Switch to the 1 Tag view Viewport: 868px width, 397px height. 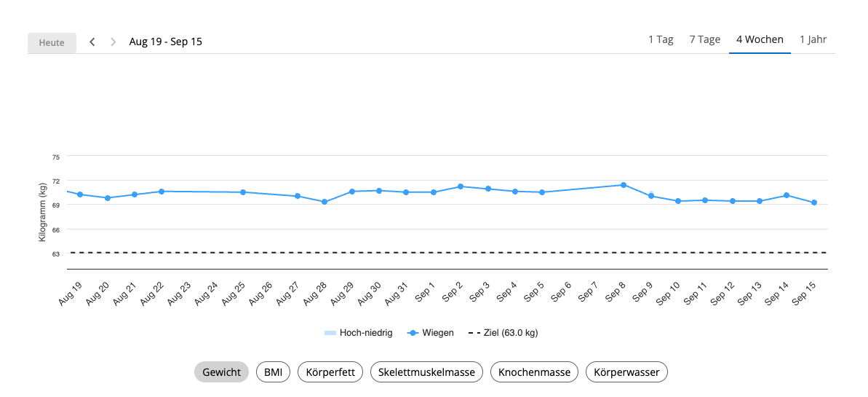tap(661, 40)
